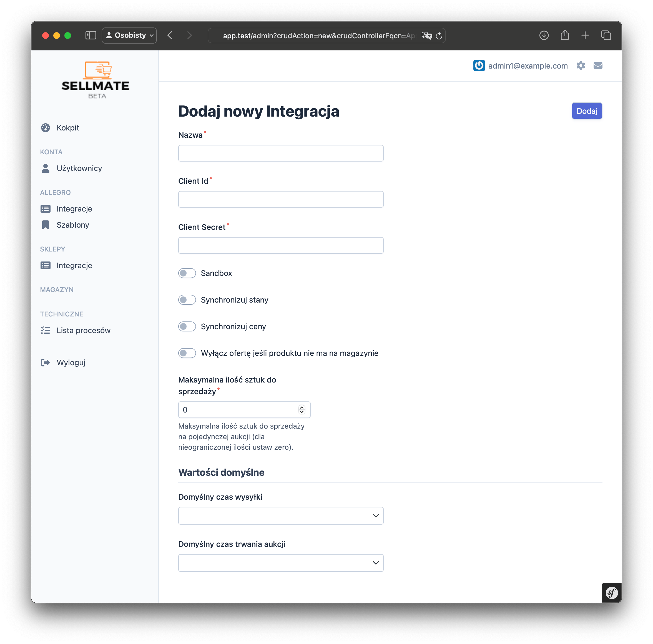Reload the page

point(439,36)
